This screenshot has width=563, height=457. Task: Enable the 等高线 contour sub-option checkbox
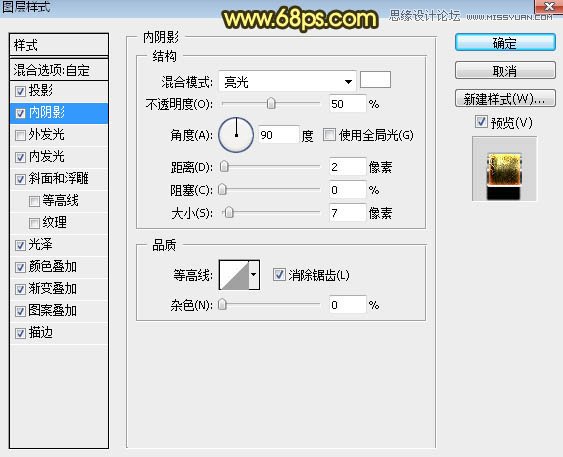click(x=34, y=201)
